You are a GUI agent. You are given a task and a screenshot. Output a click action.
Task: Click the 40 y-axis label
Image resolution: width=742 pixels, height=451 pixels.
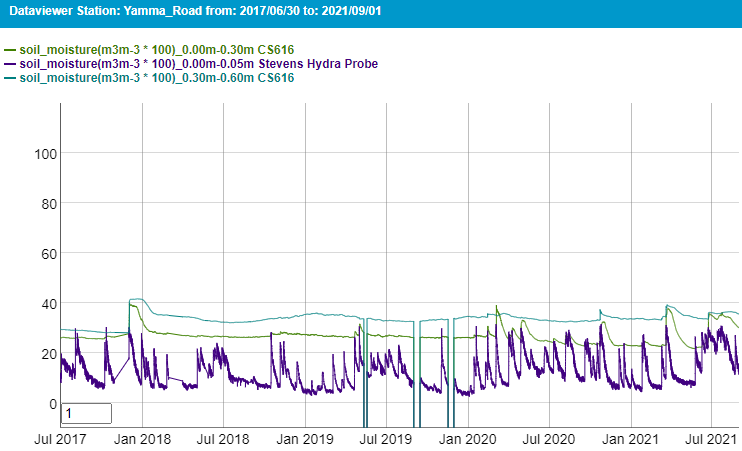point(49,304)
